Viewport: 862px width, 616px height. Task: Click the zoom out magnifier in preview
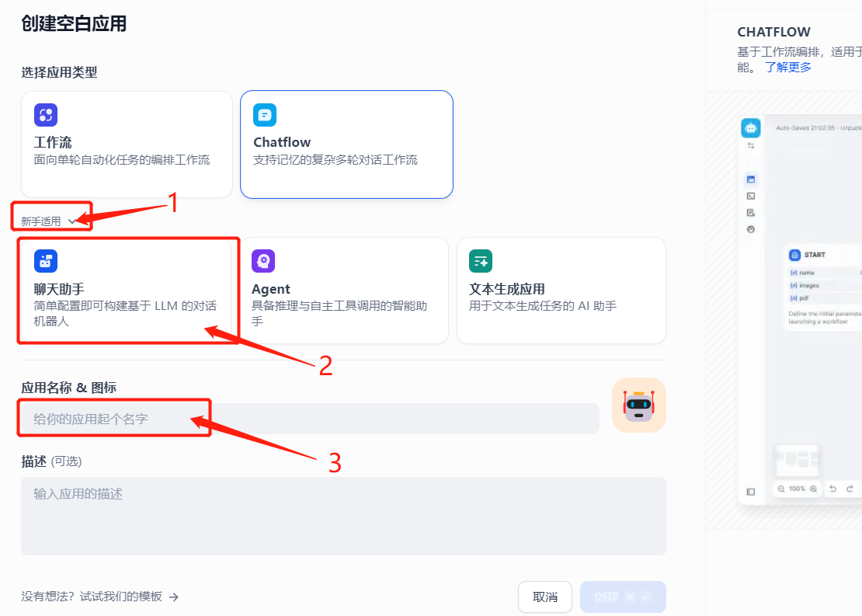[781, 489]
